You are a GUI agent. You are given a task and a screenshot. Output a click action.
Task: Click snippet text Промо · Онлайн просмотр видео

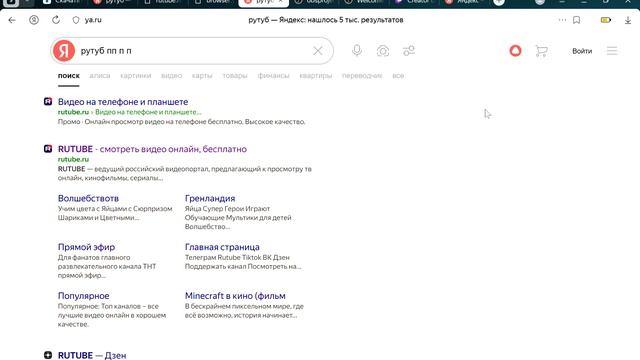pos(181,122)
